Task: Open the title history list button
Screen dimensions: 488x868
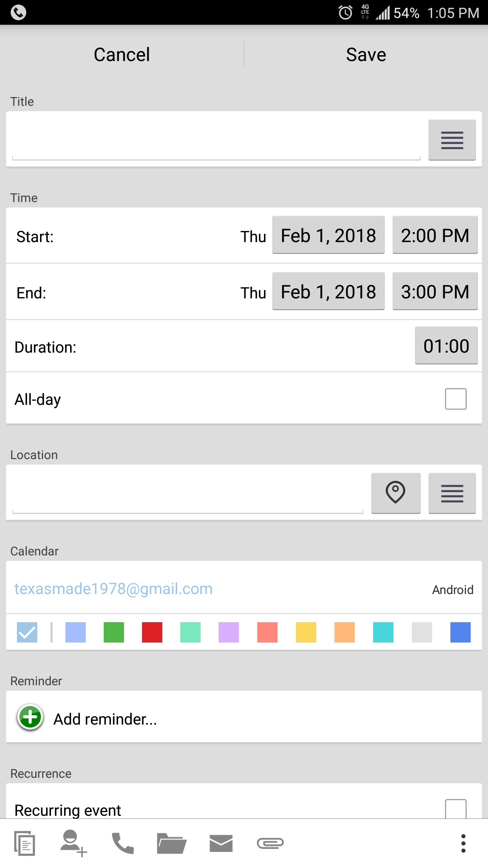Action: point(452,140)
